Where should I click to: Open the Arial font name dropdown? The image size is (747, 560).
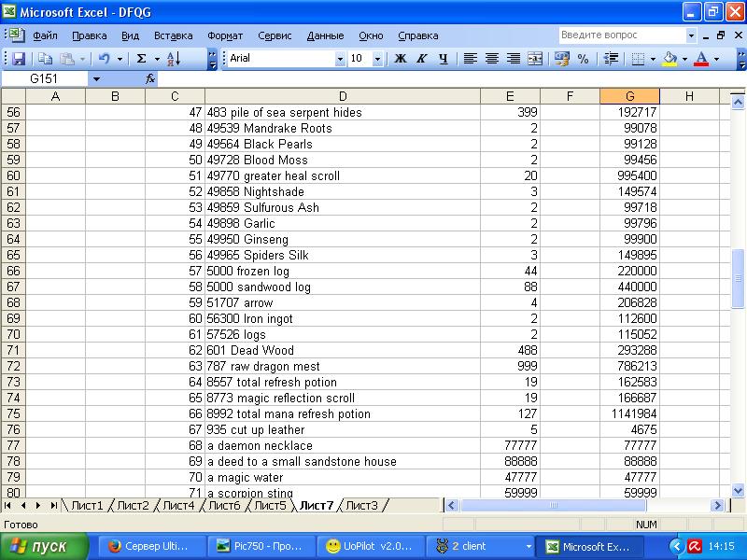click(340, 59)
